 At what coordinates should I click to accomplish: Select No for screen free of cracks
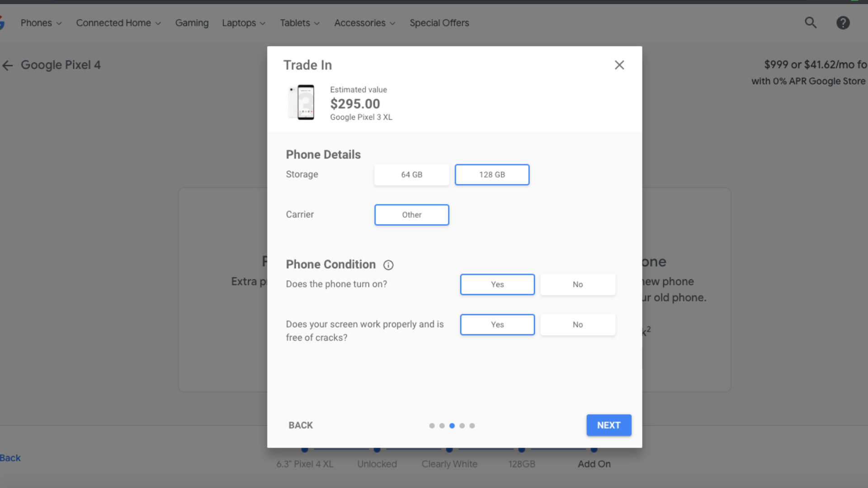(x=577, y=324)
